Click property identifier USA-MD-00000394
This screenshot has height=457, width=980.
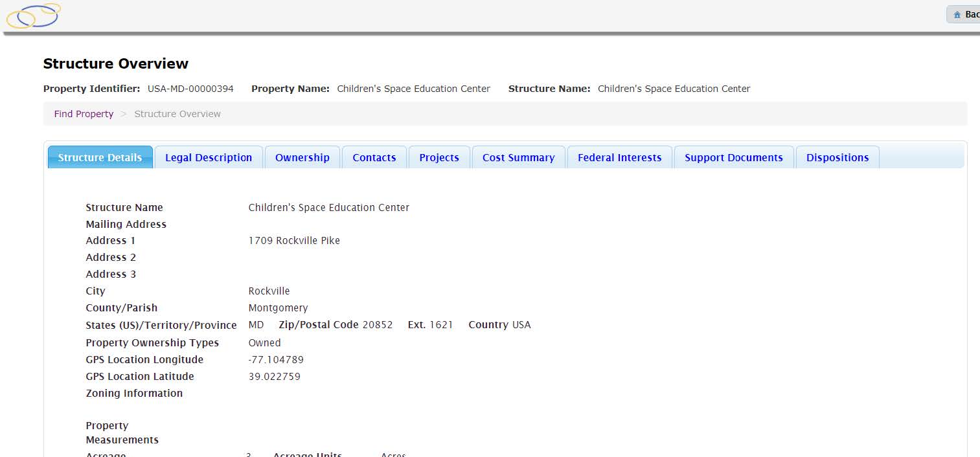pyautogui.click(x=190, y=89)
